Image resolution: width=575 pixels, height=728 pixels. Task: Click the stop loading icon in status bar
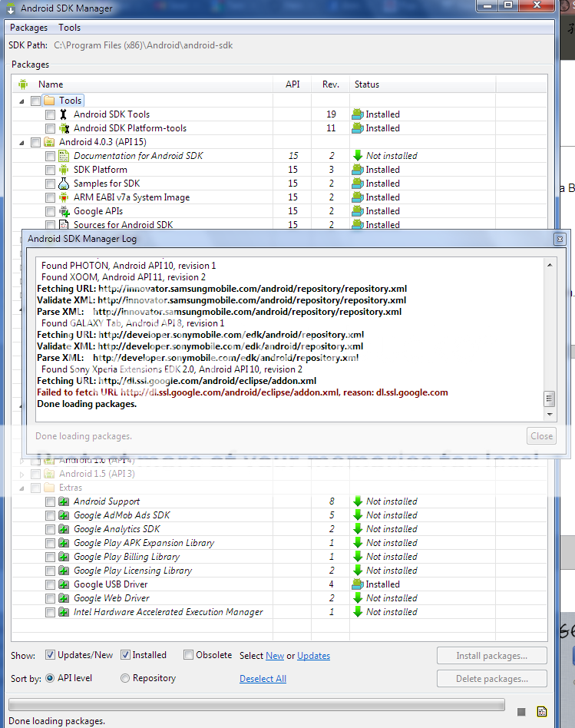[522, 711]
